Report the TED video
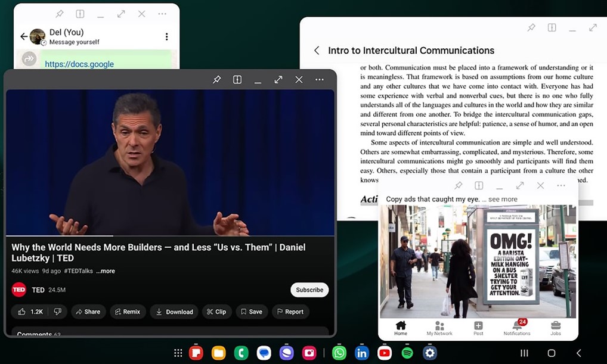Screen dimensions: 607x364 [290, 312]
